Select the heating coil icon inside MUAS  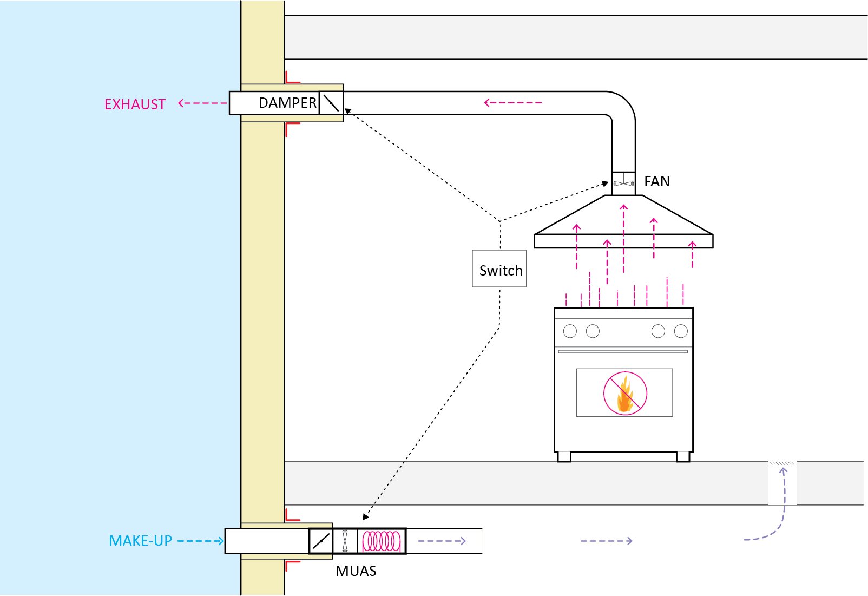pos(382,540)
